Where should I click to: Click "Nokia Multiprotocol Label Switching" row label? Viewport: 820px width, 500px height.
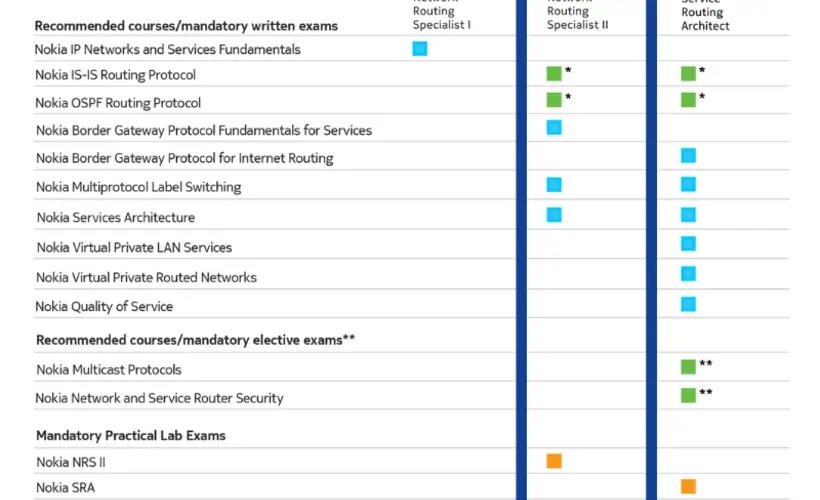tap(139, 187)
